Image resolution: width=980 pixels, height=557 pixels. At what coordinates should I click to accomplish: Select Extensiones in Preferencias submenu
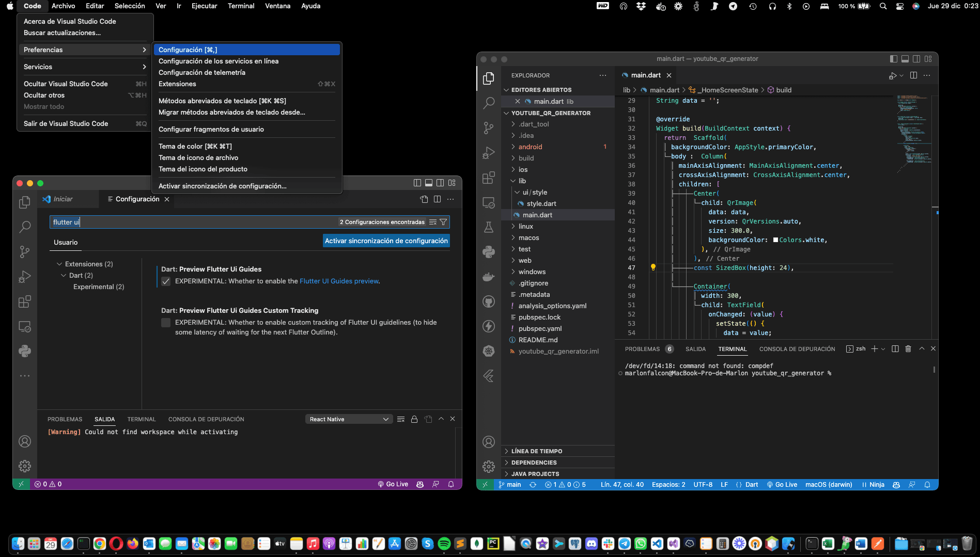click(x=247, y=84)
